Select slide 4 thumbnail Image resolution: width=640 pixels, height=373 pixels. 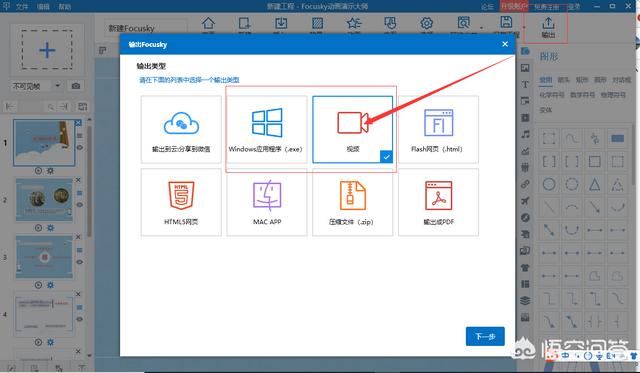(x=44, y=313)
